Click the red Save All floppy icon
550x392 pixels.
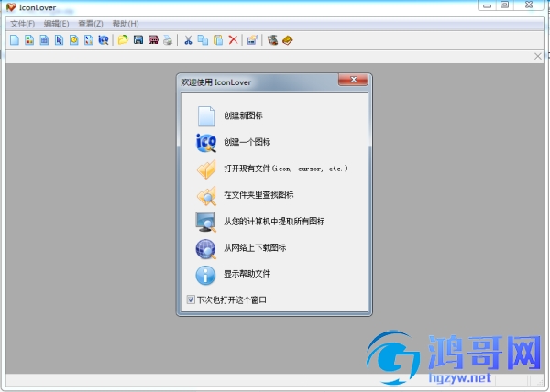[x=153, y=40]
